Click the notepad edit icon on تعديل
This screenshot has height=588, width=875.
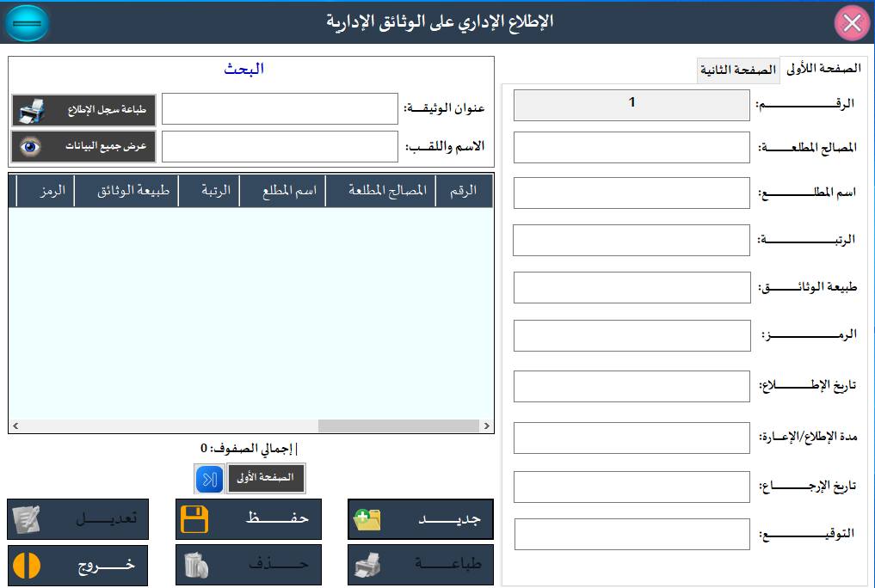tap(27, 520)
